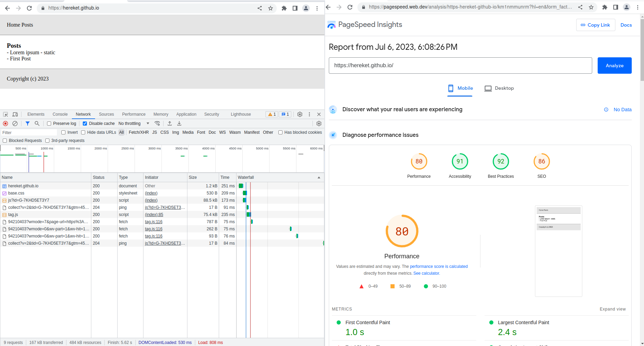Select the tag.js request row
The image size is (644, 346).
162,215
